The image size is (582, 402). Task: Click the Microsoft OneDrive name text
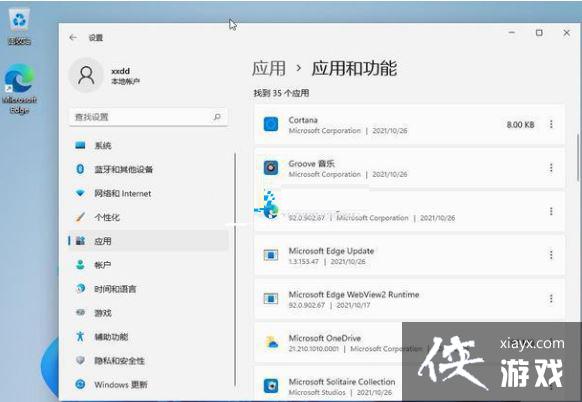[325, 338]
